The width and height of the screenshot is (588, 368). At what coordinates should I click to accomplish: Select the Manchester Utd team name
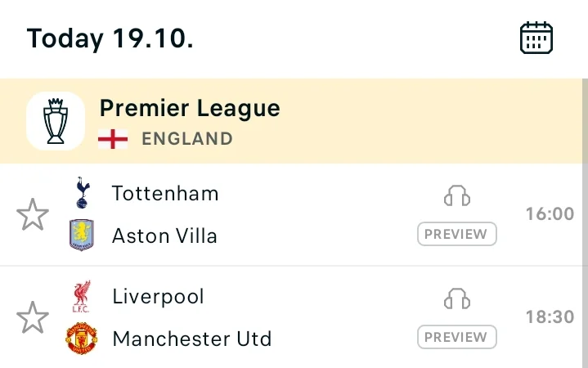pyautogui.click(x=191, y=339)
